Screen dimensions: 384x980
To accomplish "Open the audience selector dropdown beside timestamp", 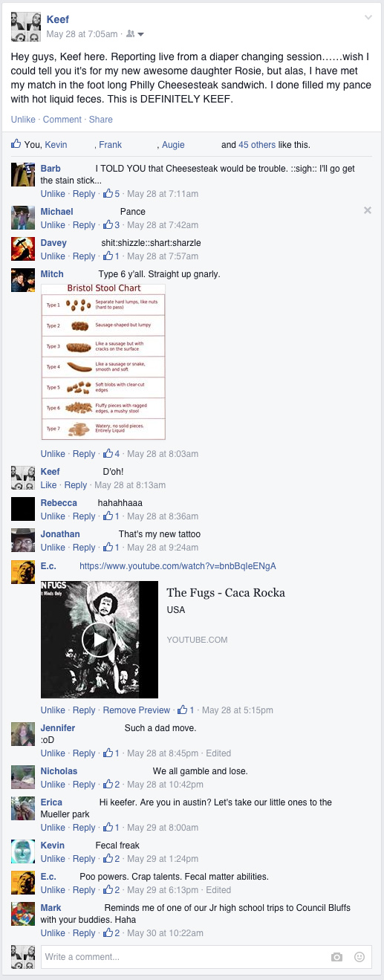I will (x=135, y=34).
